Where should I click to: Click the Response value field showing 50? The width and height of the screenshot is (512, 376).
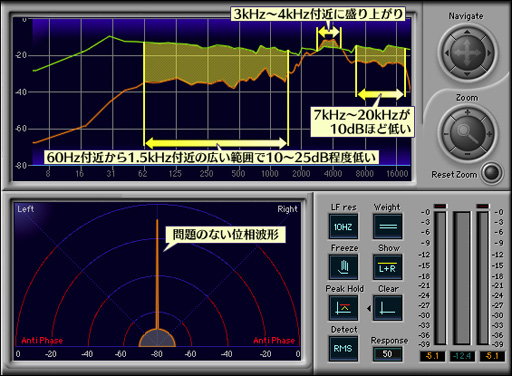point(387,354)
